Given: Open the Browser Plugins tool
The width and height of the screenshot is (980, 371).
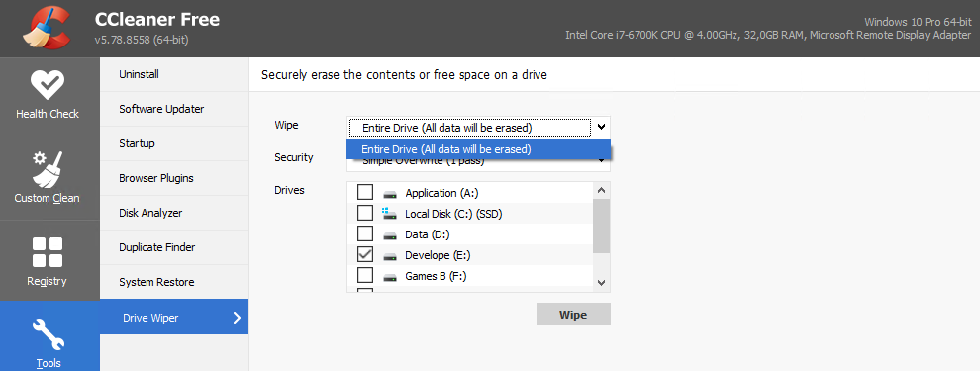Looking at the screenshot, I should pyautogui.click(x=174, y=178).
